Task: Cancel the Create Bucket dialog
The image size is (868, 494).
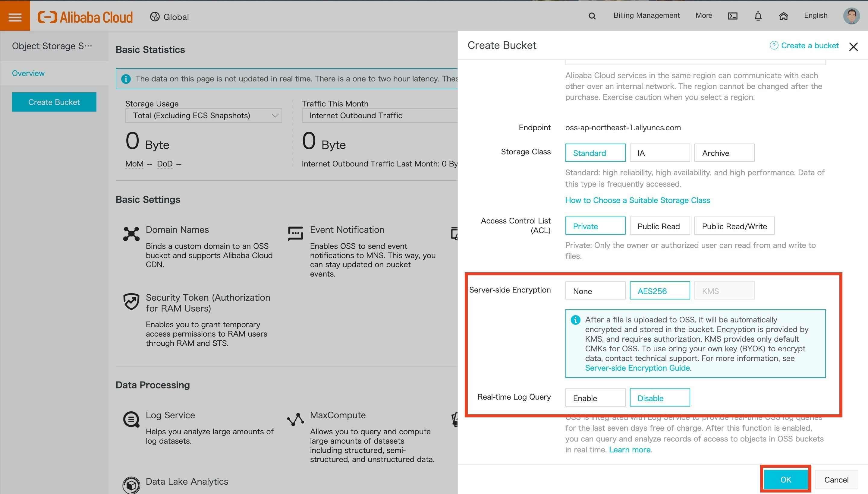Action: [x=836, y=480]
